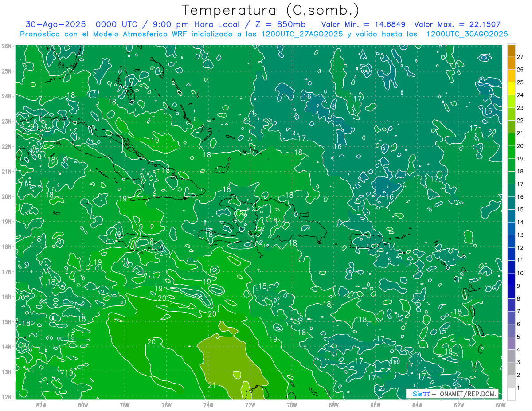The image size is (532, 411).
Task: Click the color bar legend number 11
Action: [520, 260]
